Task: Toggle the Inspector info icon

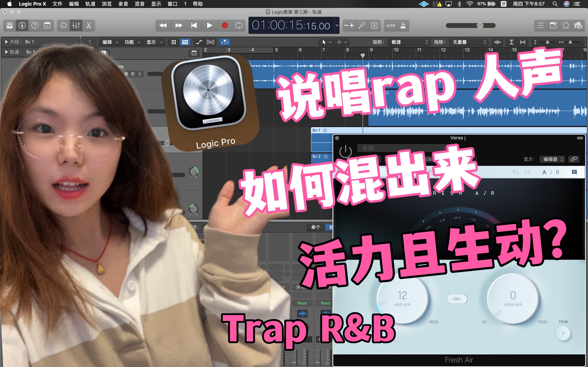Action: tap(22, 25)
